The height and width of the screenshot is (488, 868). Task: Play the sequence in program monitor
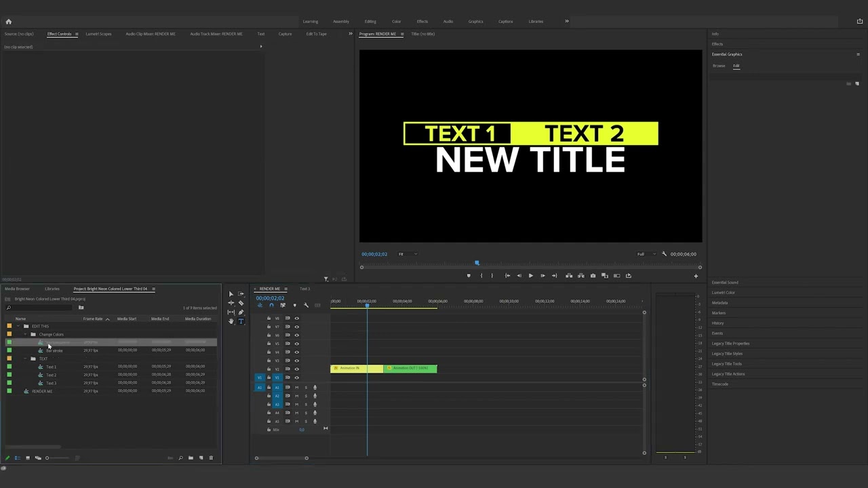coord(530,276)
